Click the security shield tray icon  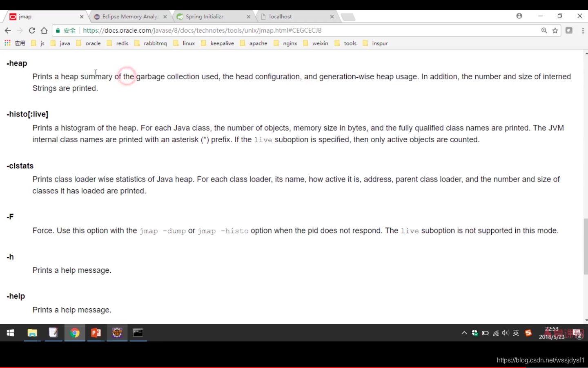coord(475,333)
